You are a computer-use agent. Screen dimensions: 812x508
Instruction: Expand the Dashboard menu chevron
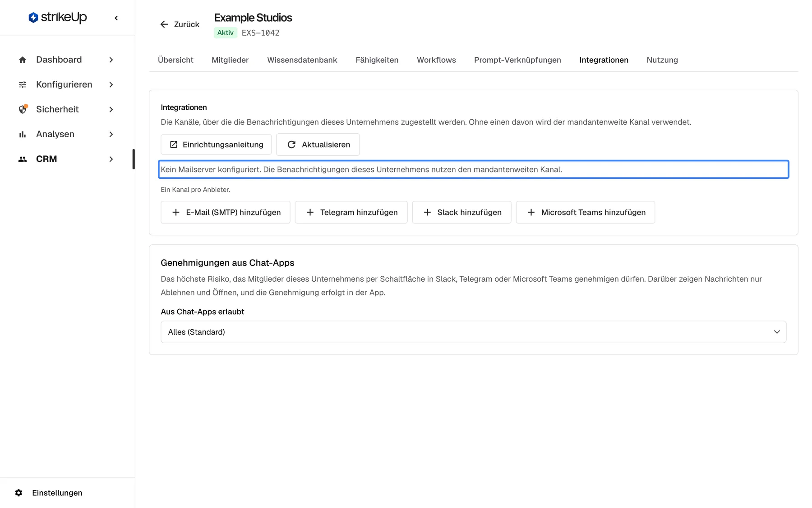click(x=111, y=60)
